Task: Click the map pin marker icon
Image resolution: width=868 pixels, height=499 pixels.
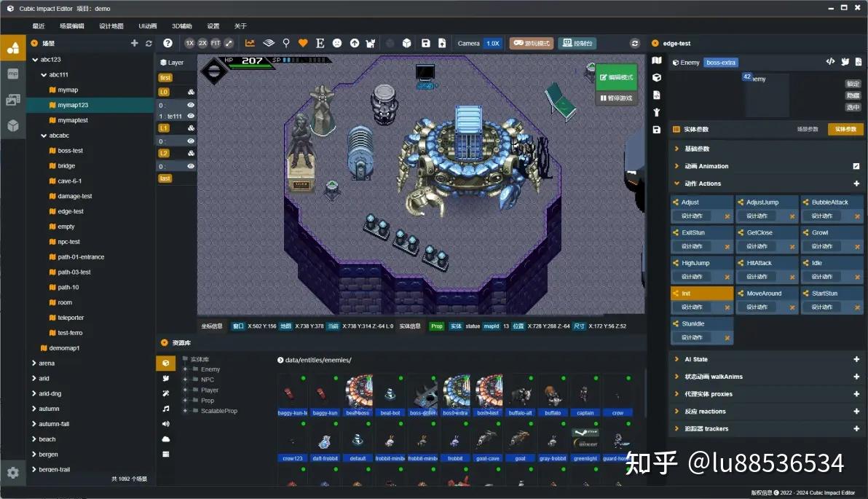Action: [286, 43]
